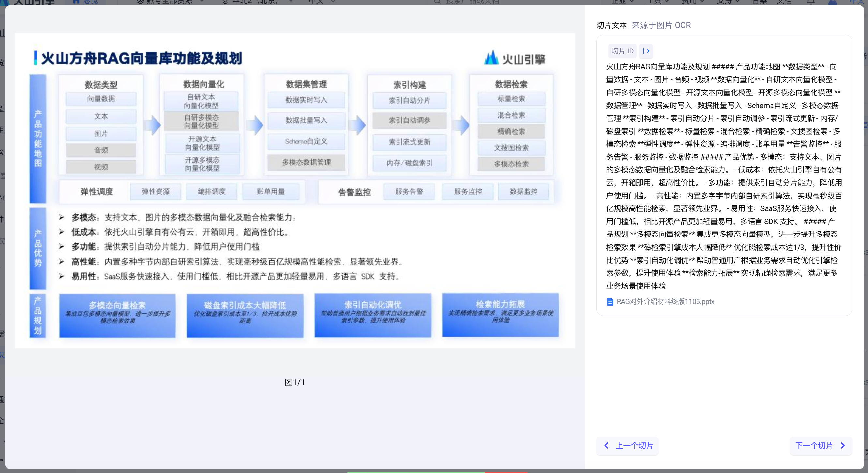Click the 来源于图片 OCR source label

(x=661, y=25)
